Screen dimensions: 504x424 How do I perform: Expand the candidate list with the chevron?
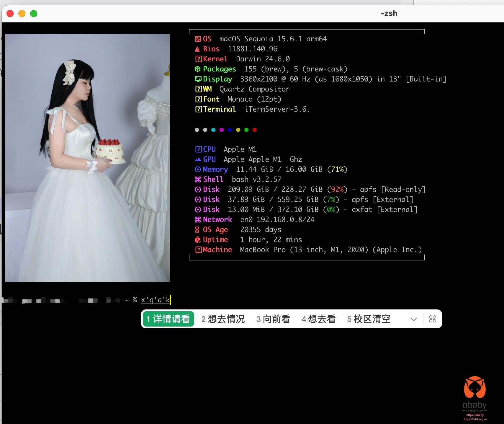[413, 319]
